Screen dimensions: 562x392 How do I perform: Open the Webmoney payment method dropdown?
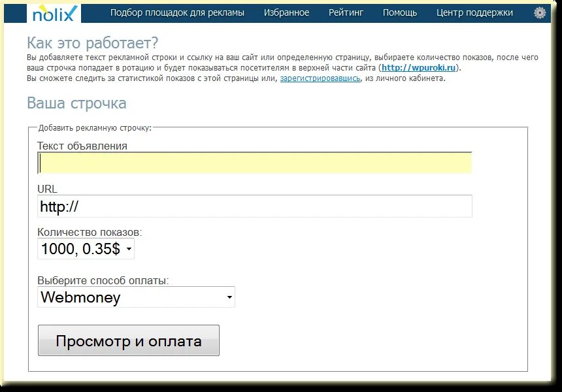(136, 297)
